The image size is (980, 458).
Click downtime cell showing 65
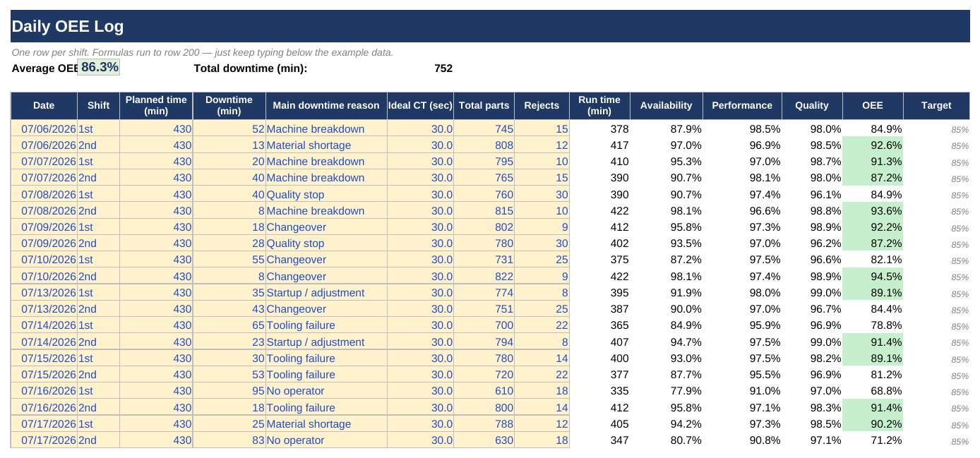click(229, 325)
